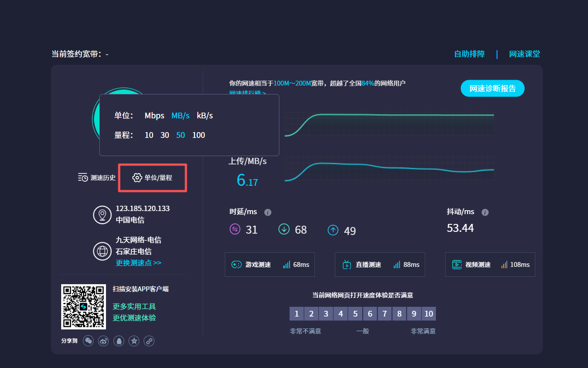The width and height of the screenshot is (588, 368).
Task: Set range to 100
Action: (199, 135)
